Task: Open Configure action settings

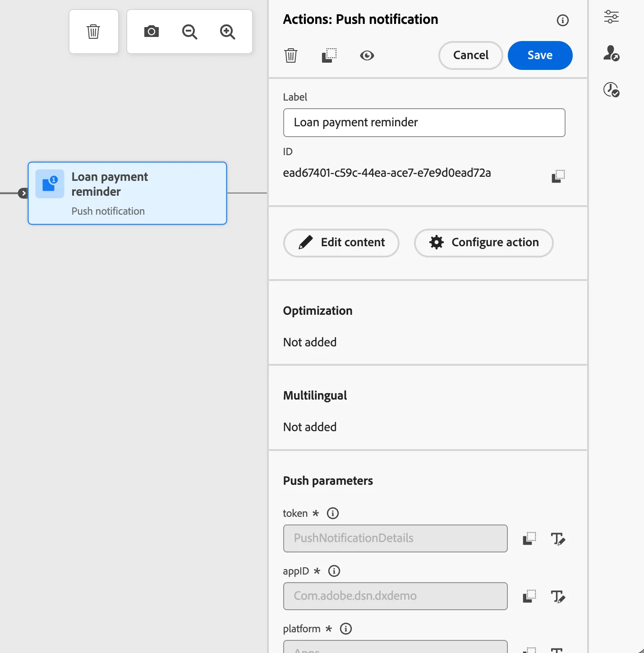Action: click(484, 243)
